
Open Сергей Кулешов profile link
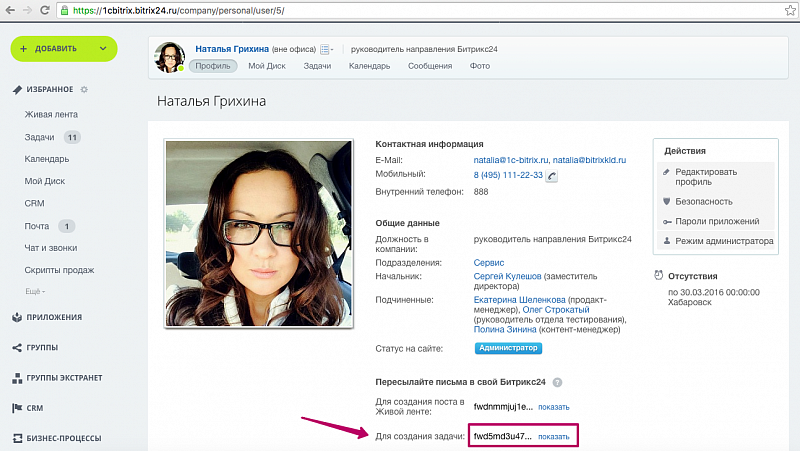coord(507,276)
